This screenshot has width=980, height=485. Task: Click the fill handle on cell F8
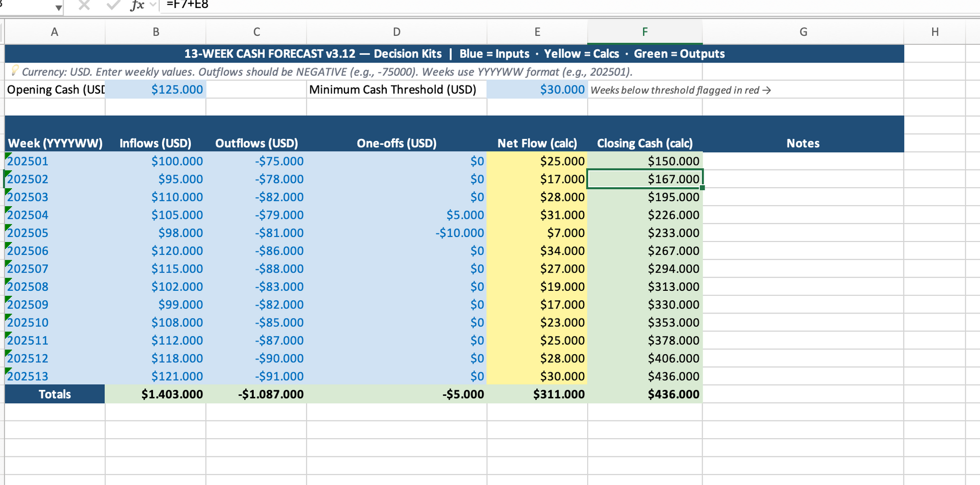[x=702, y=188]
